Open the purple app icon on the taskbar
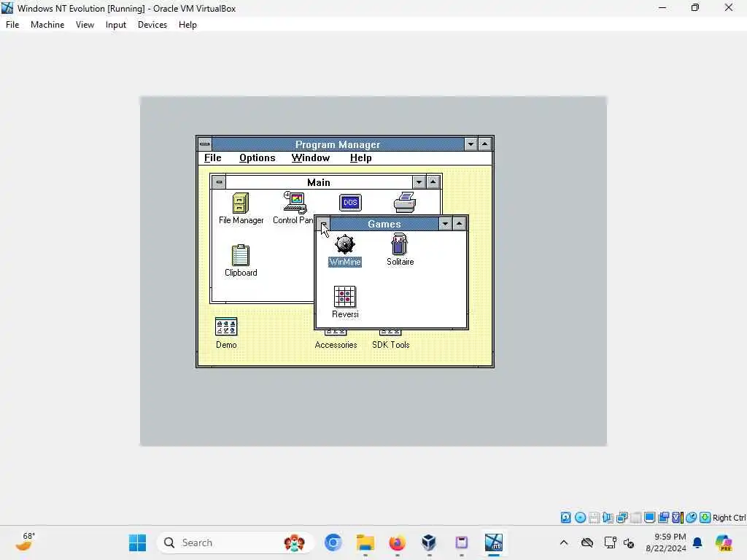 tap(461, 542)
